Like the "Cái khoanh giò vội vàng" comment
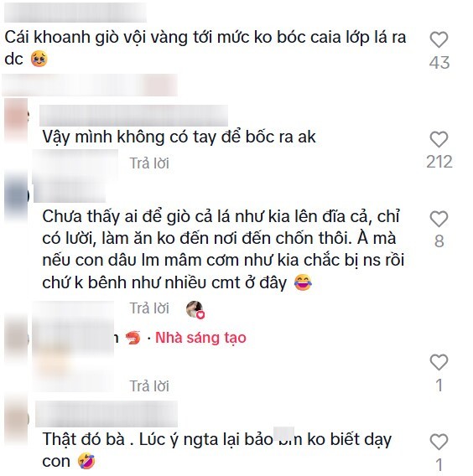Screen dimensions: 473x476 click(439, 39)
